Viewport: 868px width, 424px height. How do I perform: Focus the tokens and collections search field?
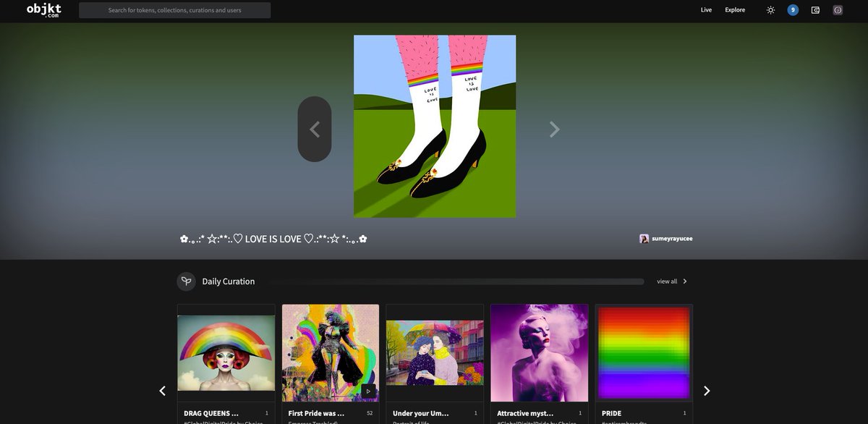[174, 10]
